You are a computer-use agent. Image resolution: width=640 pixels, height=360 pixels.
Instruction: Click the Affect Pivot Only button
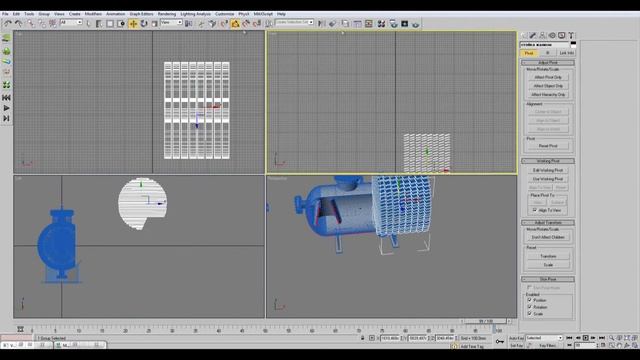tap(548, 77)
